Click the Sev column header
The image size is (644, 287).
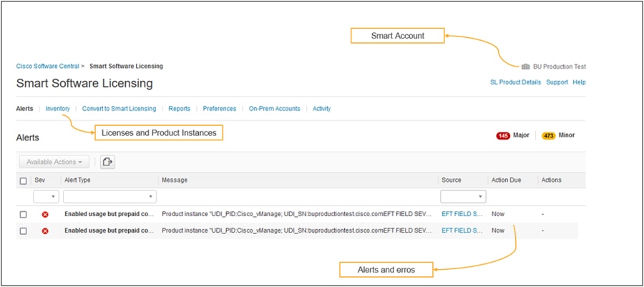coord(39,180)
